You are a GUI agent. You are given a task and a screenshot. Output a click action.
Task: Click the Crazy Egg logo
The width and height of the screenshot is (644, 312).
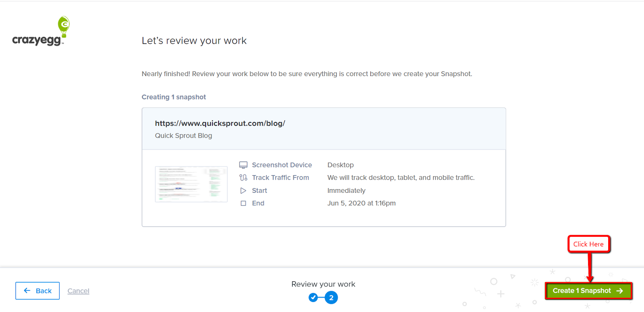(41, 31)
